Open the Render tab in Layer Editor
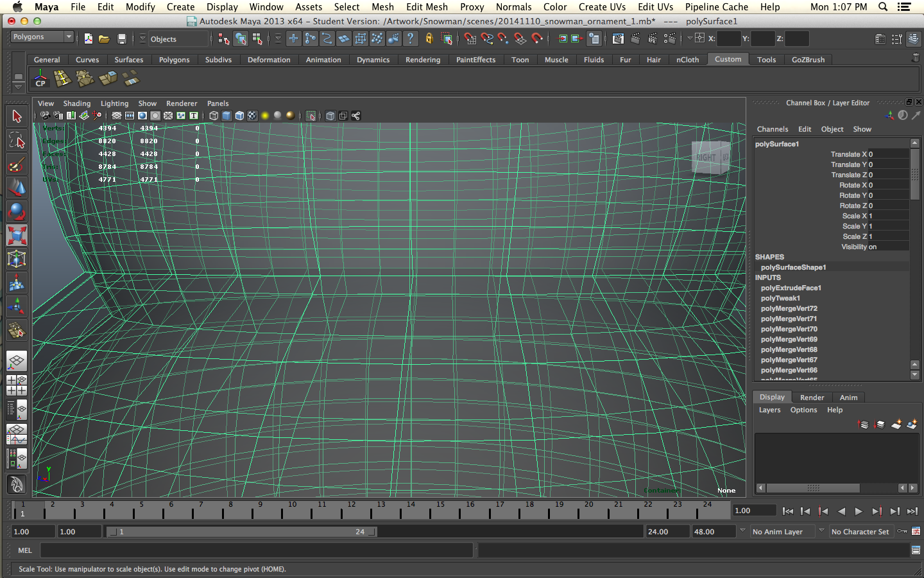 812,398
